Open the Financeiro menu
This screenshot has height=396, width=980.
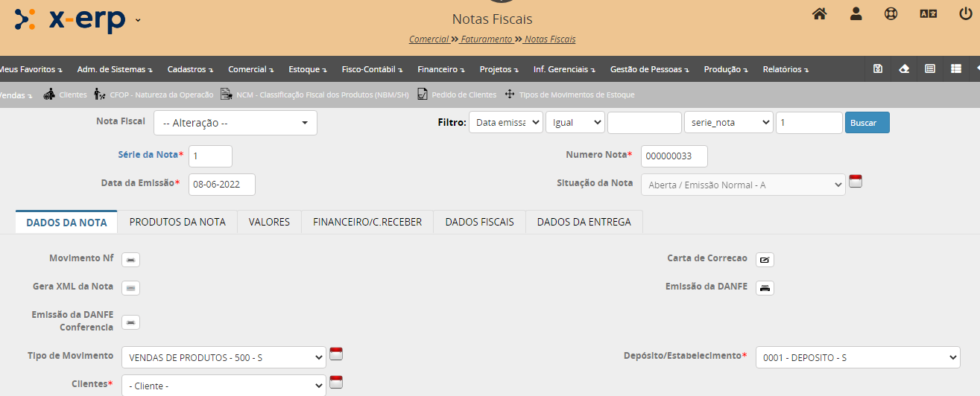(x=440, y=69)
